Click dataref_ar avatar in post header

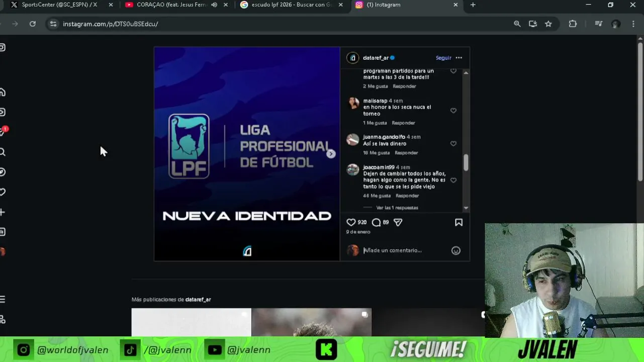pyautogui.click(x=353, y=58)
